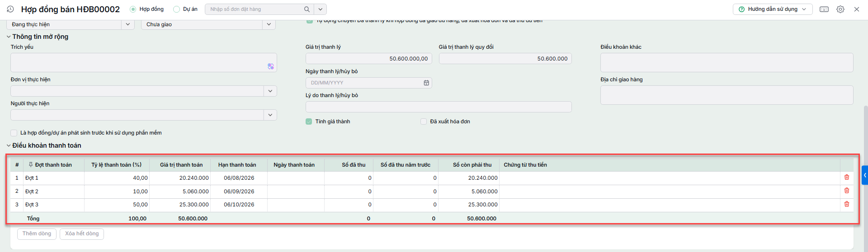The image size is (868, 252).
Task: Delete payment row Đợt 2 with trash icon
Action: pos(847,191)
